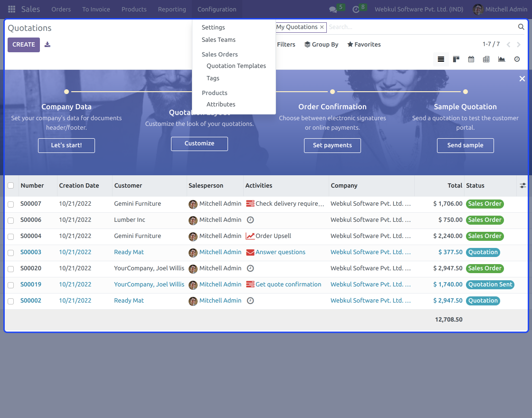Image resolution: width=532 pixels, height=418 pixels.
Task: Switch to graph view icon
Action: [502, 59]
